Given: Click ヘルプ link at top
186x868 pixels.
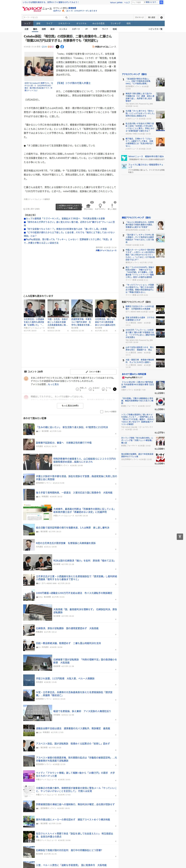Looking at the screenshot, I should click(127, 2).
